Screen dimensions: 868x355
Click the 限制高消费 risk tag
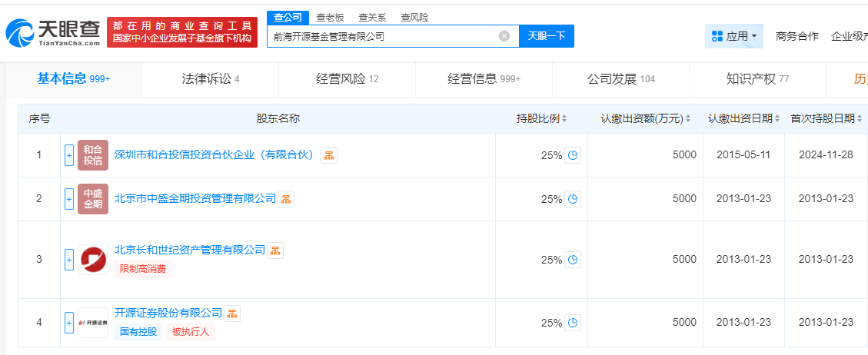coord(143,269)
